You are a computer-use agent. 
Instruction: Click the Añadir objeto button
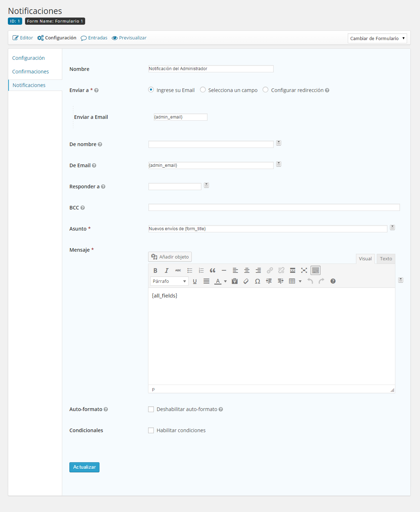tap(170, 257)
